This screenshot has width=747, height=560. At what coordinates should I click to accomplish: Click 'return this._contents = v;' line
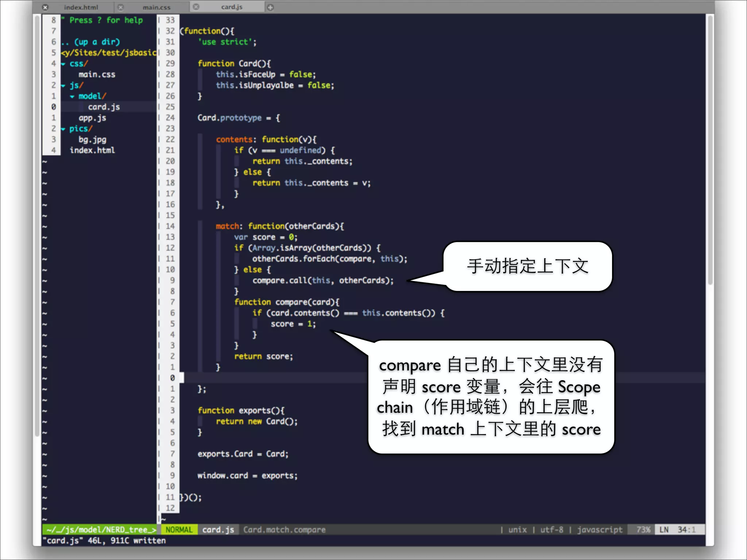pos(312,183)
